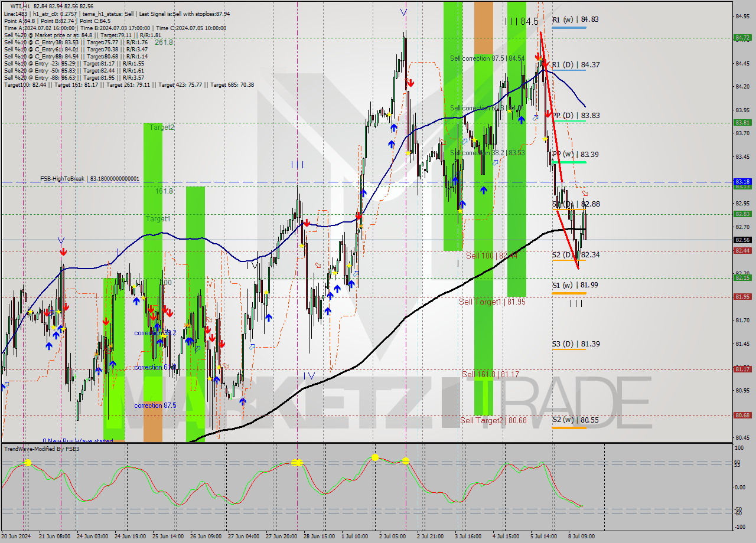Image resolution: width=756 pixels, height=543 pixels.
Task: Click the 'Sell %10 @ Entry -23: 85.29' row
Action: click(74, 63)
